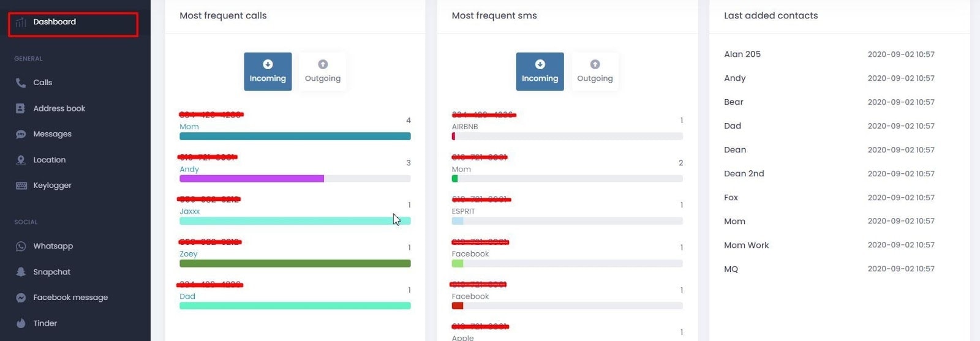Click the Snapchat ghost icon
Image resolution: width=980 pixels, height=341 pixels.
[21, 272]
